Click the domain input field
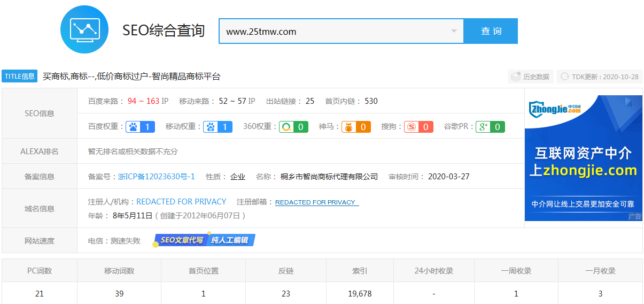The image size is (644, 304). (331, 31)
